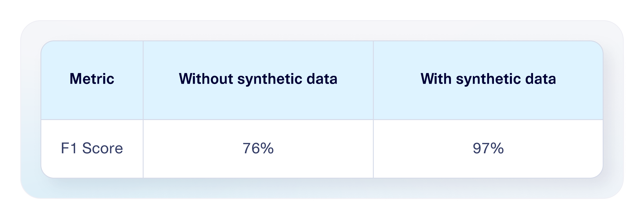Click the digits 97 in the table
The width and height of the screenshot is (644, 219).
click(480, 148)
